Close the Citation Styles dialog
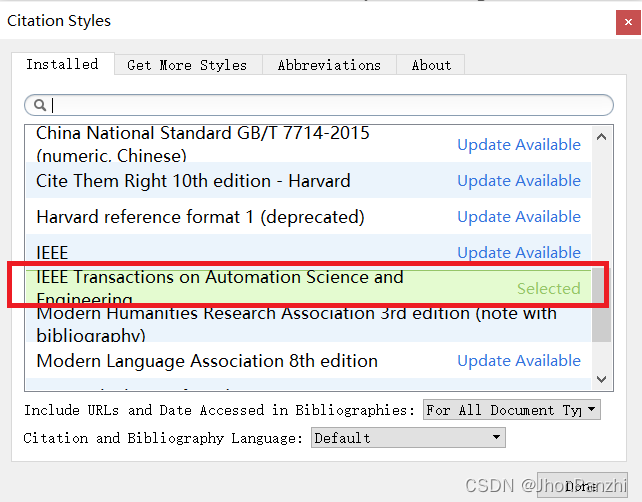 point(628,22)
